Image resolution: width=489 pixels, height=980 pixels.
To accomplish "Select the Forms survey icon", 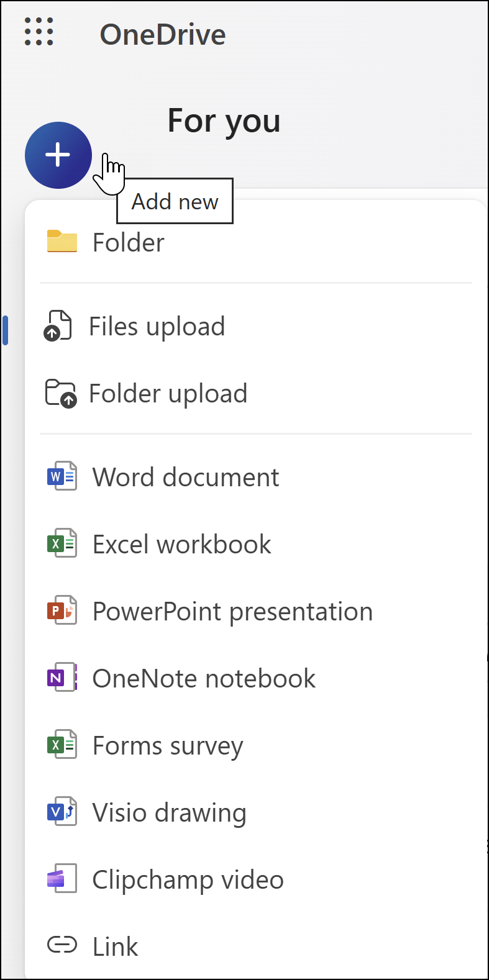I will pos(61,745).
